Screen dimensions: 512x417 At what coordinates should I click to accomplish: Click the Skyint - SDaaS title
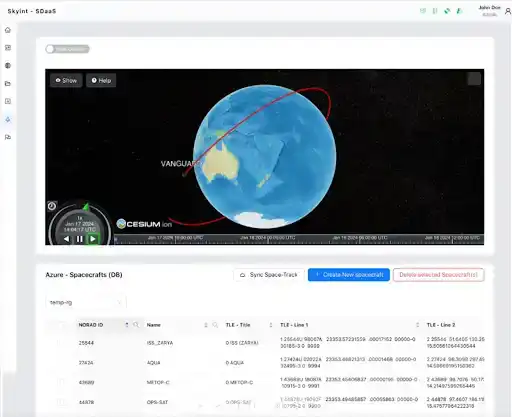pyautogui.click(x=32, y=11)
